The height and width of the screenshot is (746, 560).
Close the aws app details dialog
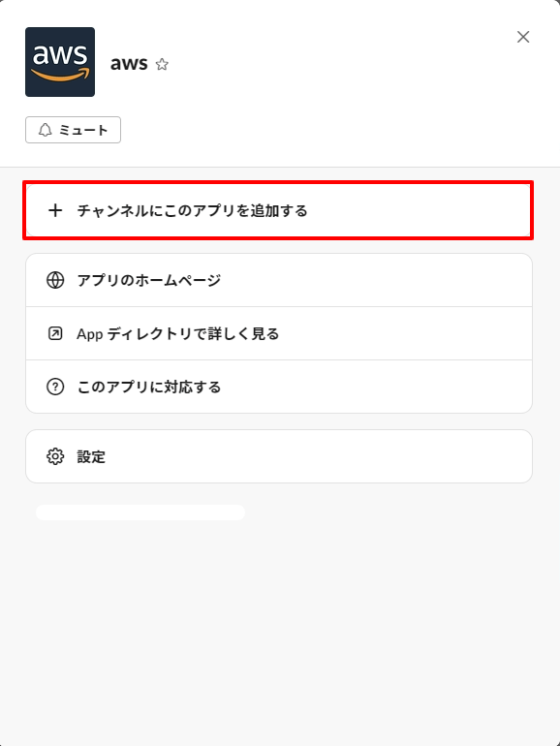click(x=523, y=37)
